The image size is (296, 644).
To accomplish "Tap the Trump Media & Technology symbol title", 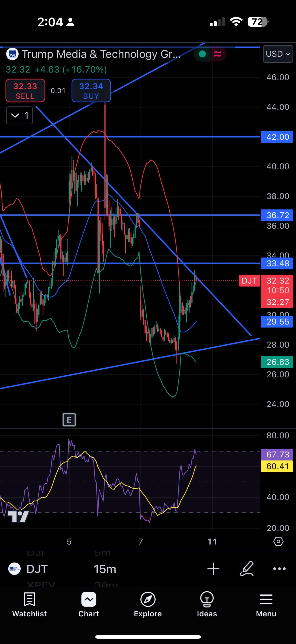I will click(x=101, y=54).
